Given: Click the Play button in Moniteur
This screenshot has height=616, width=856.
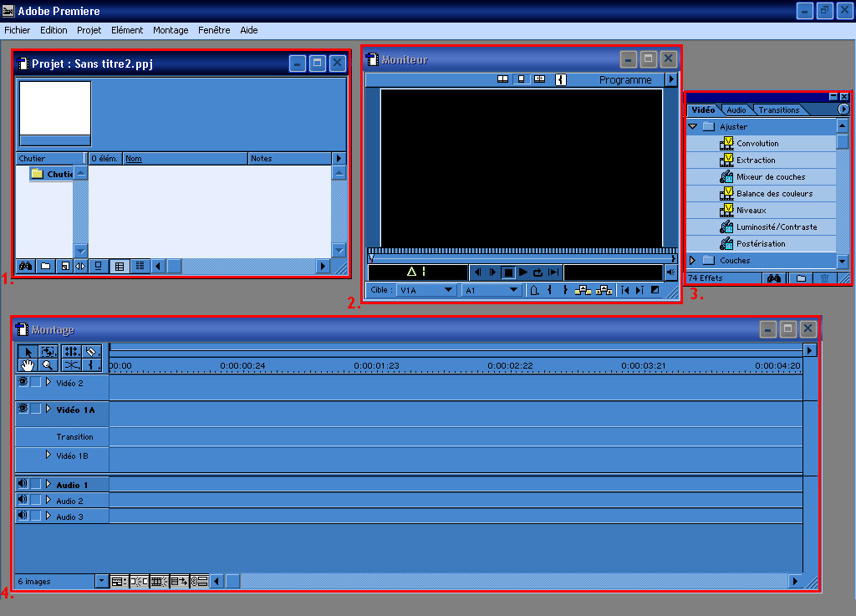Looking at the screenshot, I should click(523, 272).
